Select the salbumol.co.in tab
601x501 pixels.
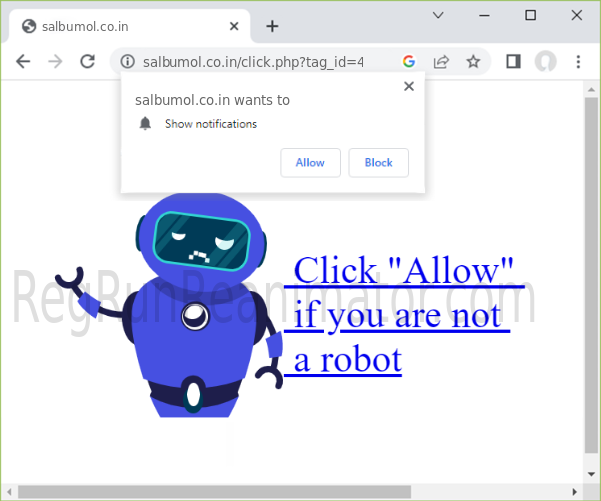110,26
